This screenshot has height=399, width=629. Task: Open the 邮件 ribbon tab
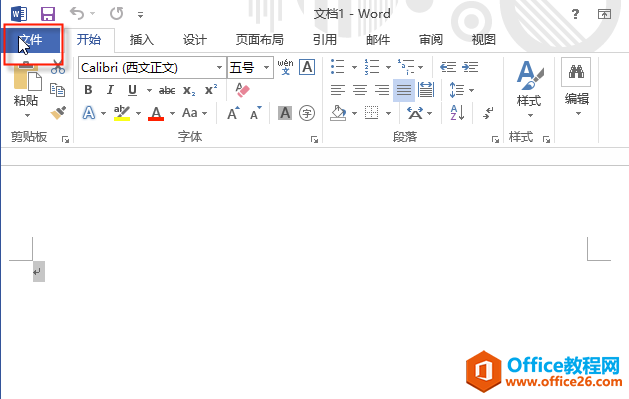tap(377, 40)
